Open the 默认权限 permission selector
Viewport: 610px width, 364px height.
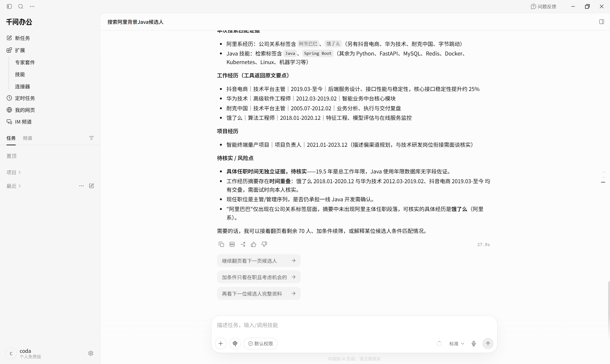click(260, 344)
